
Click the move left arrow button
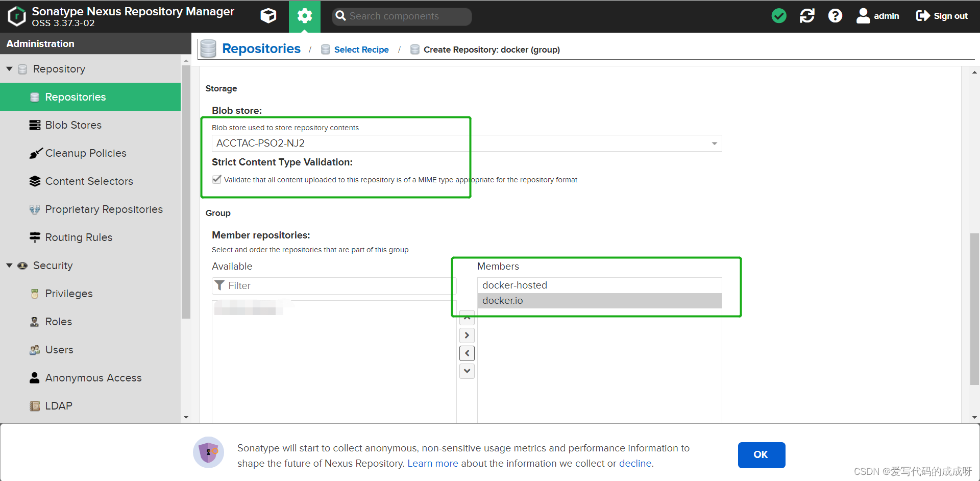coord(467,353)
